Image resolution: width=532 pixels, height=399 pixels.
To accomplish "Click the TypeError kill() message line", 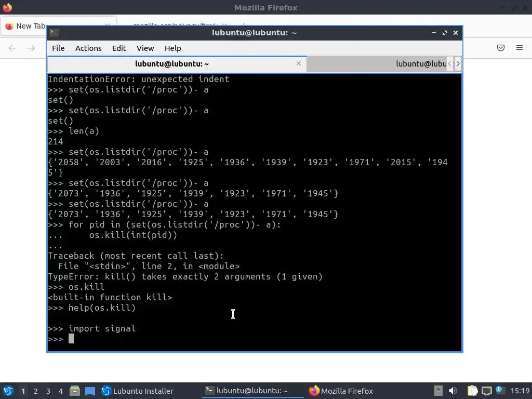I will [185, 276].
